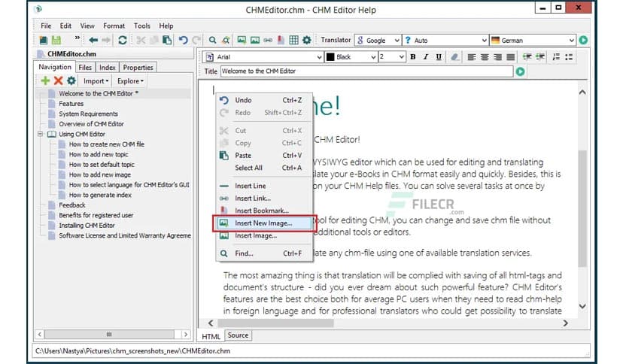Click editor vertical scrollbar down arrow
629x364 pixels.
[582, 306]
